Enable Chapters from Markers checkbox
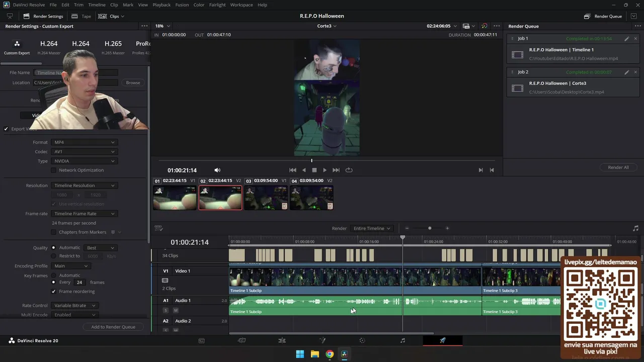644x362 pixels. coord(54,232)
